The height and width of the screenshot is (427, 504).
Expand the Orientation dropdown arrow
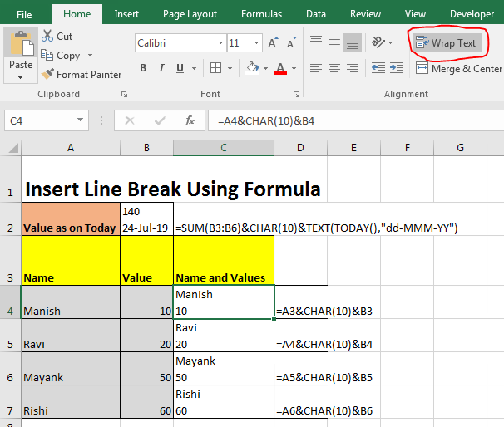(391, 42)
